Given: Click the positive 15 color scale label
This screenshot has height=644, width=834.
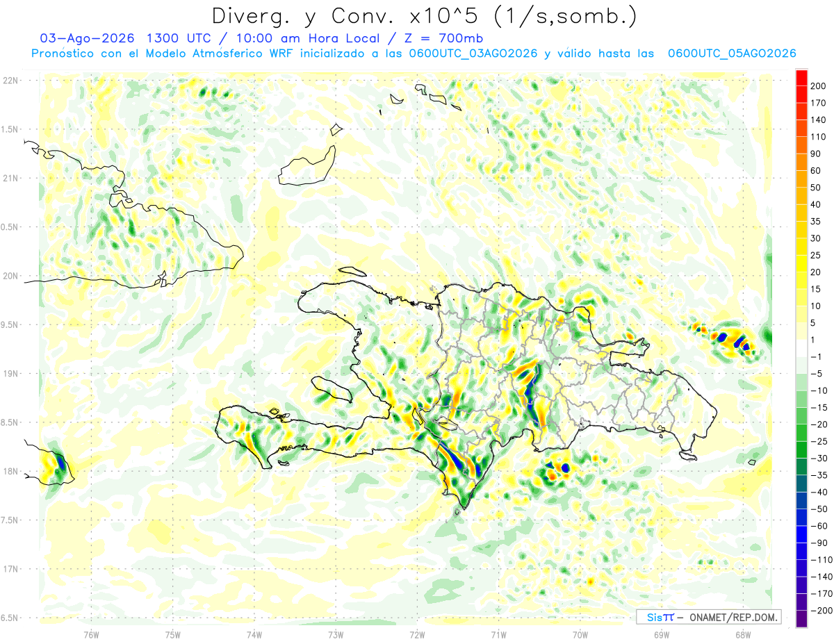Looking at the screenshot, I should tap(816, 290).
